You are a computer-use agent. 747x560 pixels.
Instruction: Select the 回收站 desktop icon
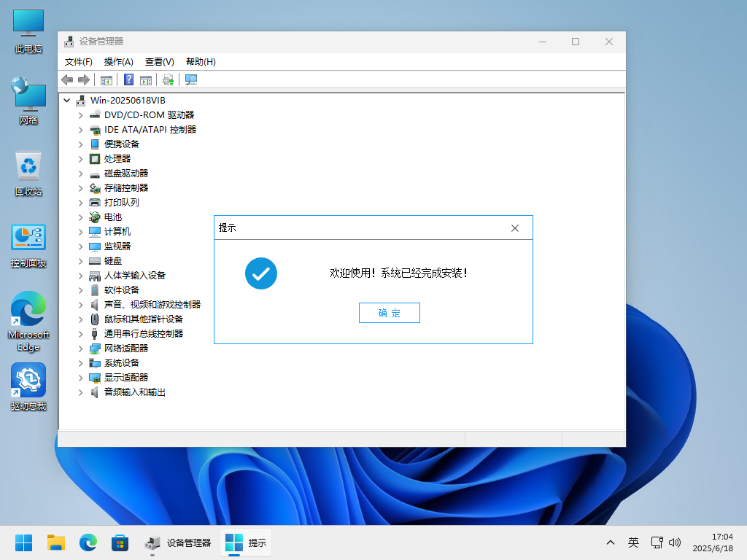pyautogui.click(x=28, y=174)
